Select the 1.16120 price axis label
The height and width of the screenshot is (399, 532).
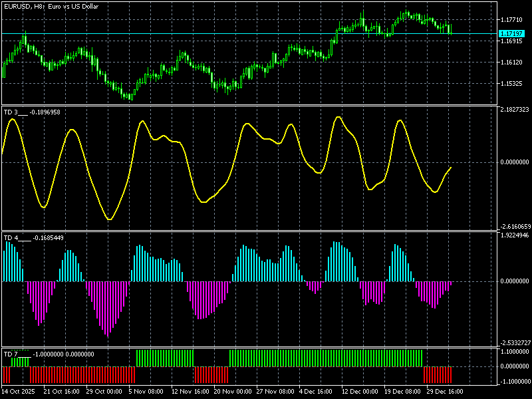(511, 63)
